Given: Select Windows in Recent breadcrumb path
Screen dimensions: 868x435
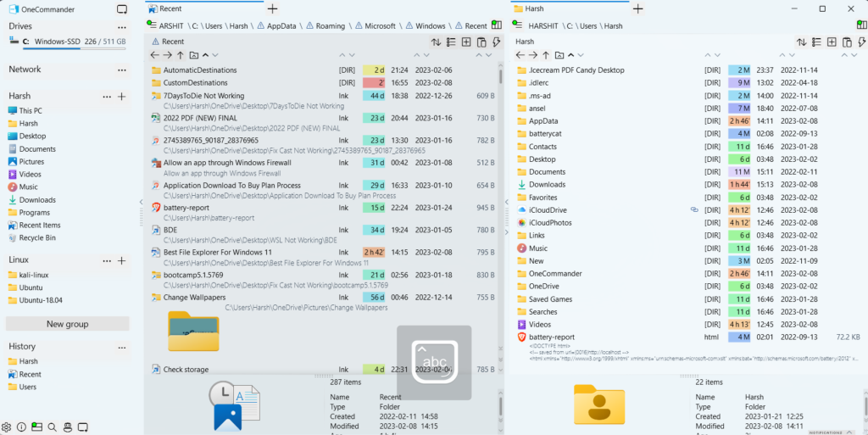Looking at the screenshot, I should click(430, 26).
